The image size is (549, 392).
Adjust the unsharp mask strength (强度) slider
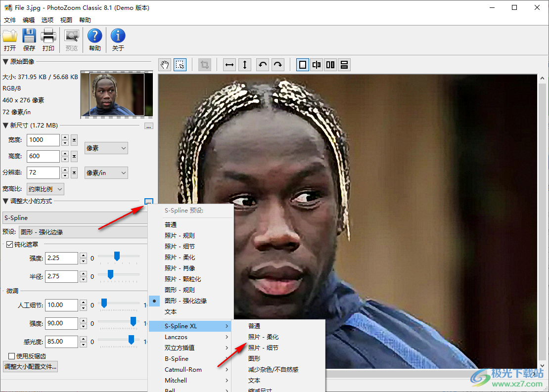click(x=117, y=256)
